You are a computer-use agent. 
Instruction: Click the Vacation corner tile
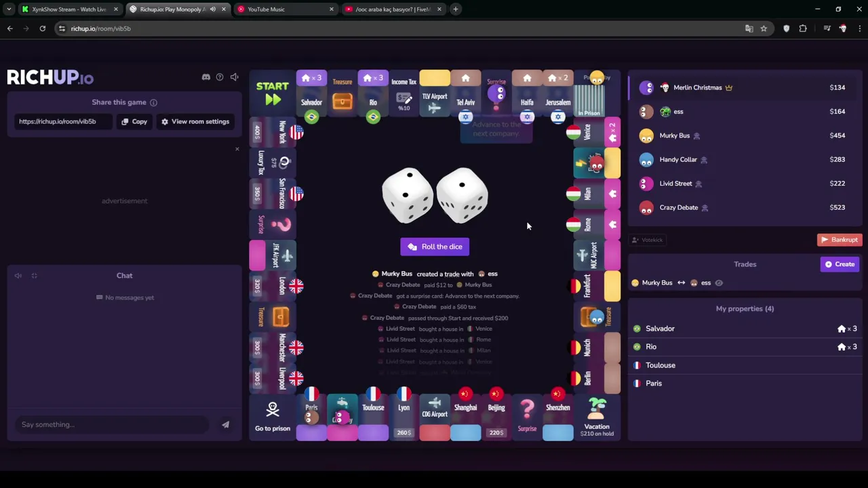(x=597, y=418)
